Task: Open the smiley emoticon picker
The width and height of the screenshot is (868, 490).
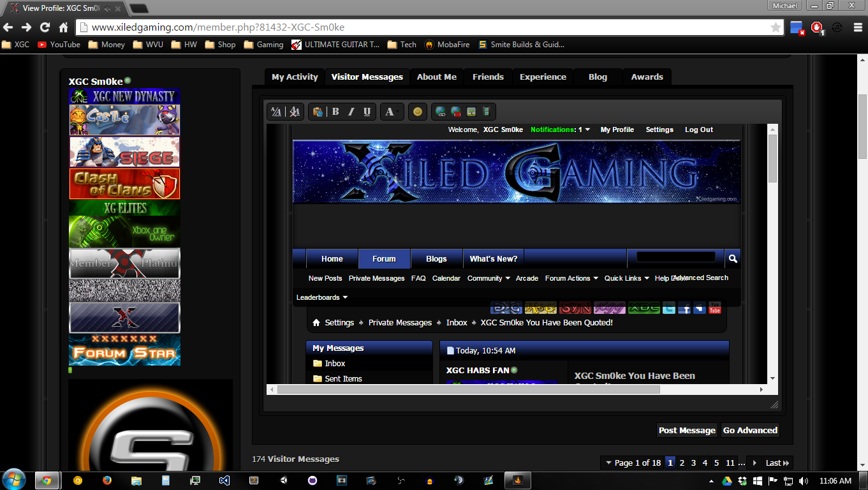Action: pyautogui.click(x=417, y=112)
